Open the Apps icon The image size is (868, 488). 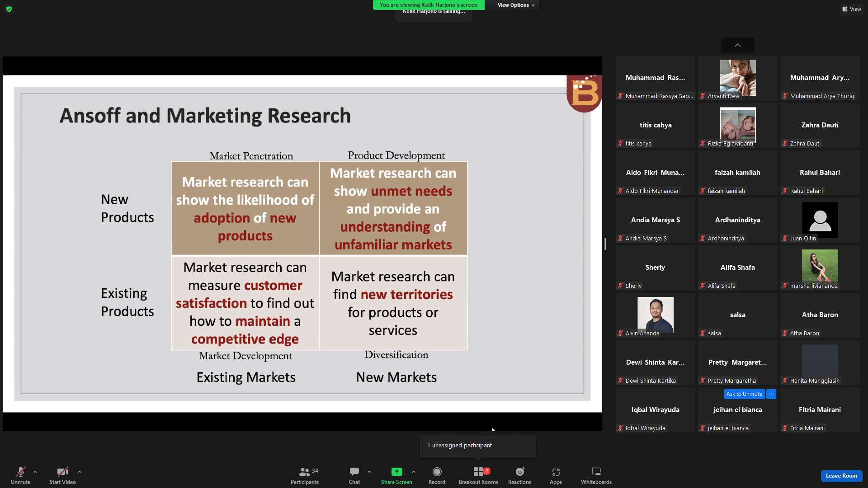click(x=556, y=472)
